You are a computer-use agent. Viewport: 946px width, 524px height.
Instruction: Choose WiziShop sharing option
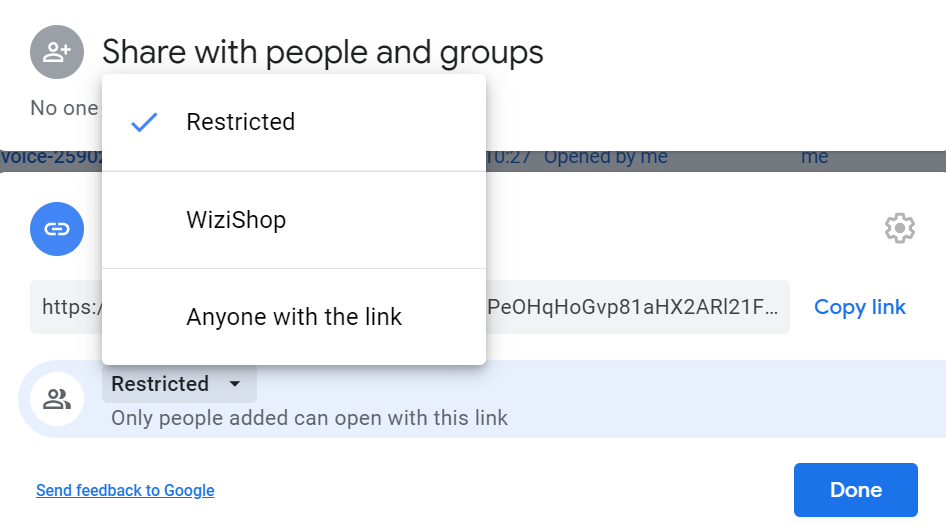click(294, 220)
